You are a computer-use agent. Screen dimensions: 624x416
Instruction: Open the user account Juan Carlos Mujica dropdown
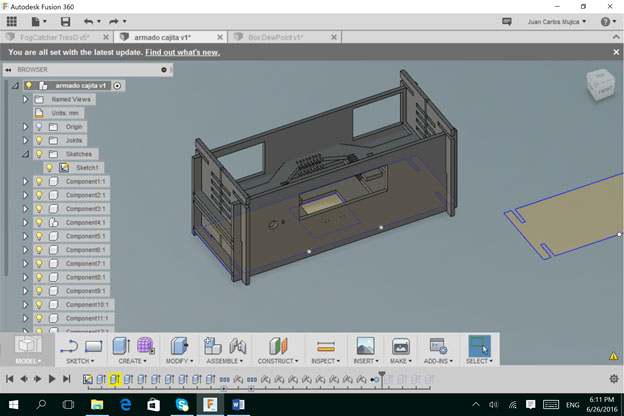tap(556, 21)
